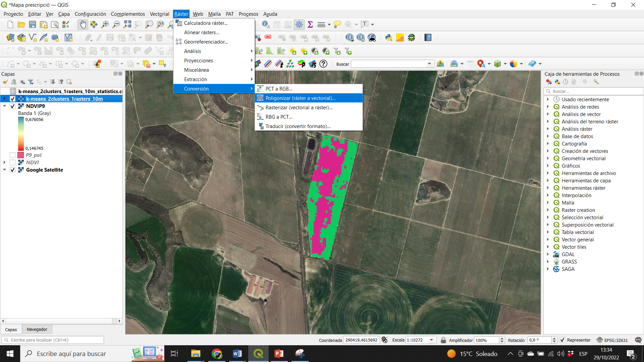Screen dimensions: 644x362
Task: Click the Style Manager brush in Capas
Action: click(5, 82)
